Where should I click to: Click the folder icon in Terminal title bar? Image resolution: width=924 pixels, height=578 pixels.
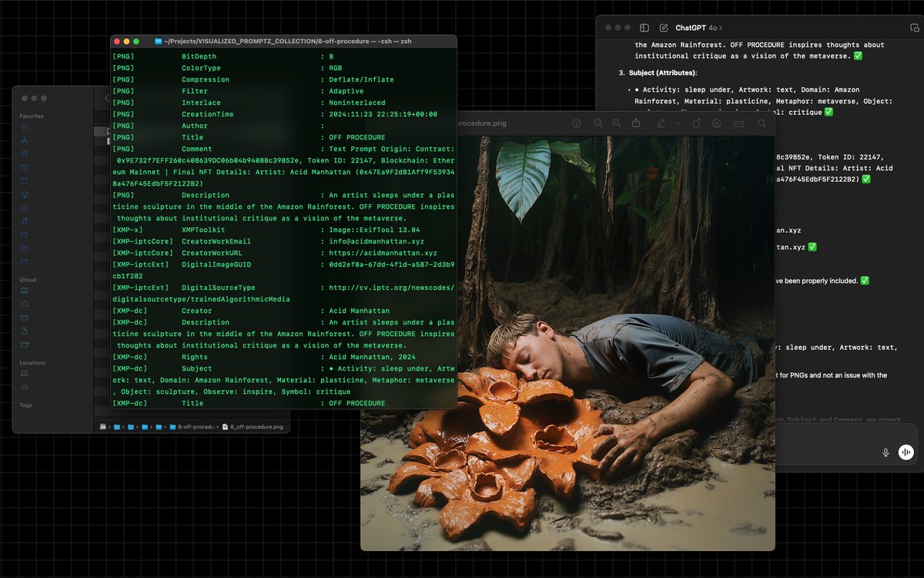click(x=158, y=41)
